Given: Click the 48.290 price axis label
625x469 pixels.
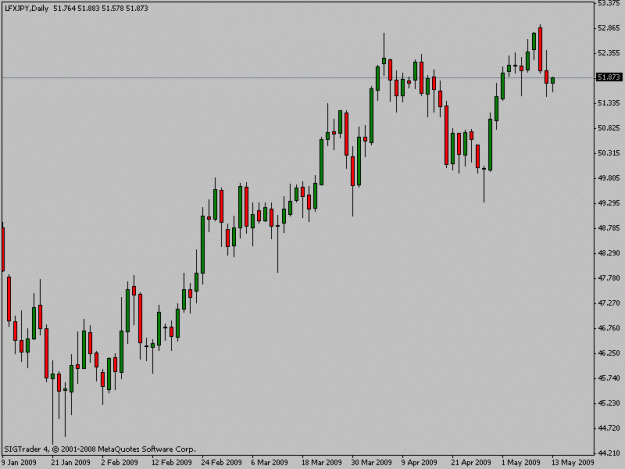Looking at the screenshot, I should 609,253.
